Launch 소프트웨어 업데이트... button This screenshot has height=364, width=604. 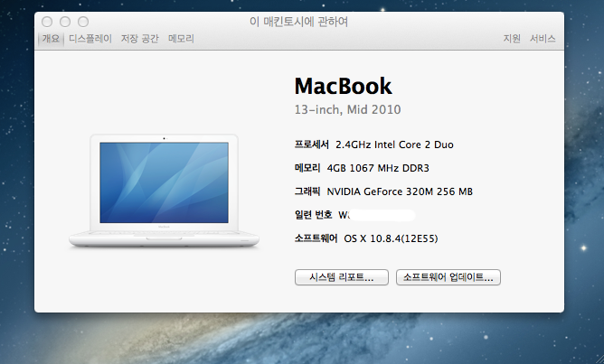(x=448, y=277)
